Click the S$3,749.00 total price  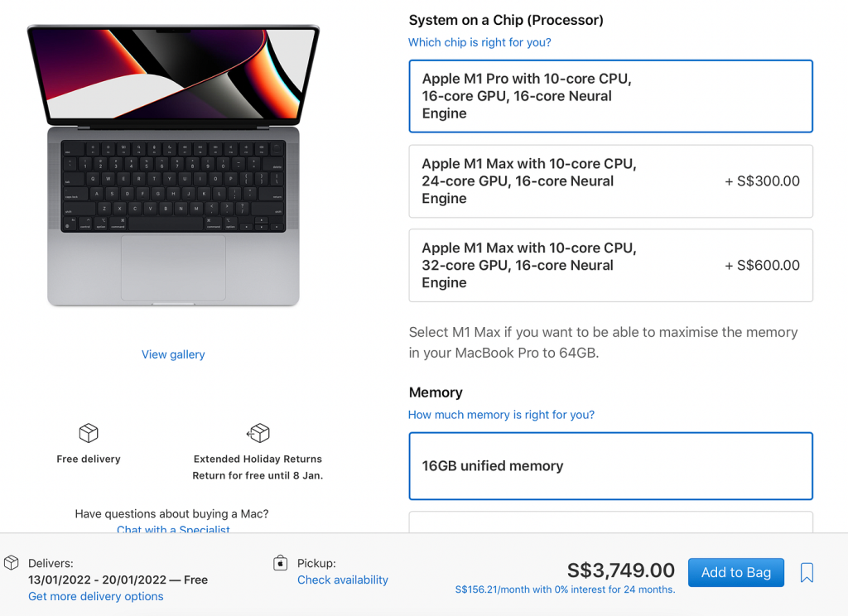[621, 570]
